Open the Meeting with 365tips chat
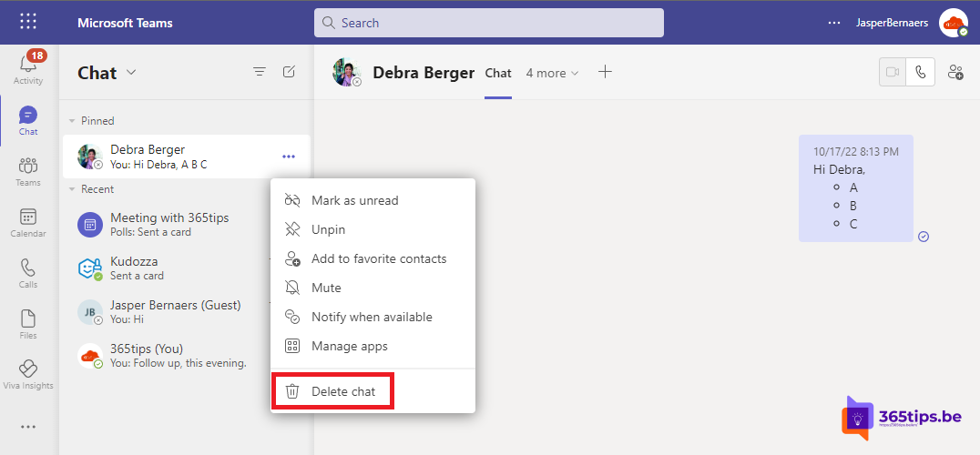This screenshot has width=980, height=455. [168, 225]
